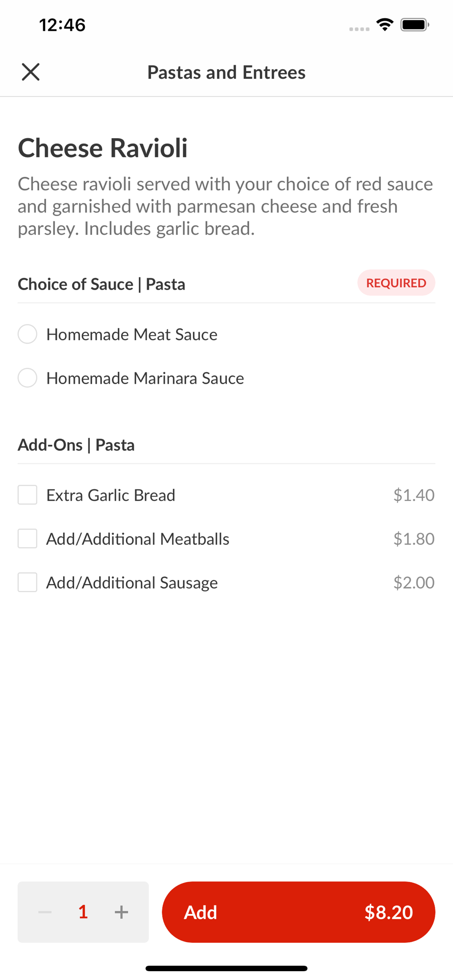Screen dimensions: 453x980
Task: Choose Homemade Marinara Sauce radio button
Action: pyautogui.click(x=27, y=378)
